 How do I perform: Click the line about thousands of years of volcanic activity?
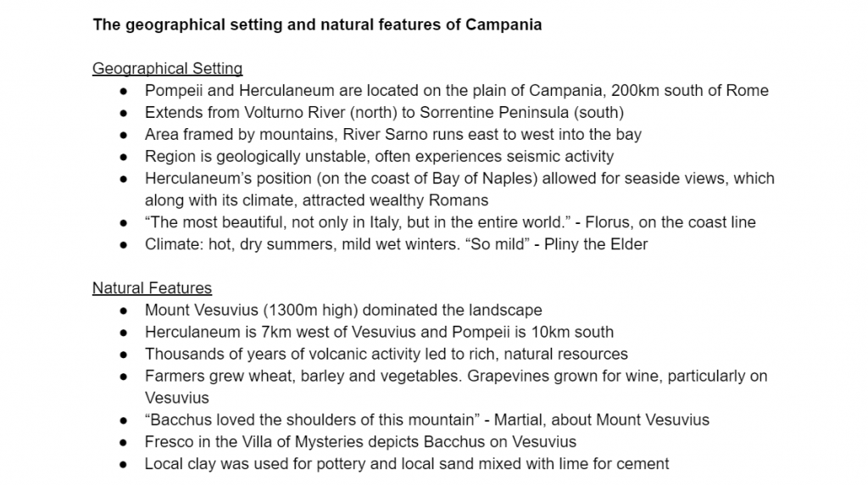click(386, 355)
